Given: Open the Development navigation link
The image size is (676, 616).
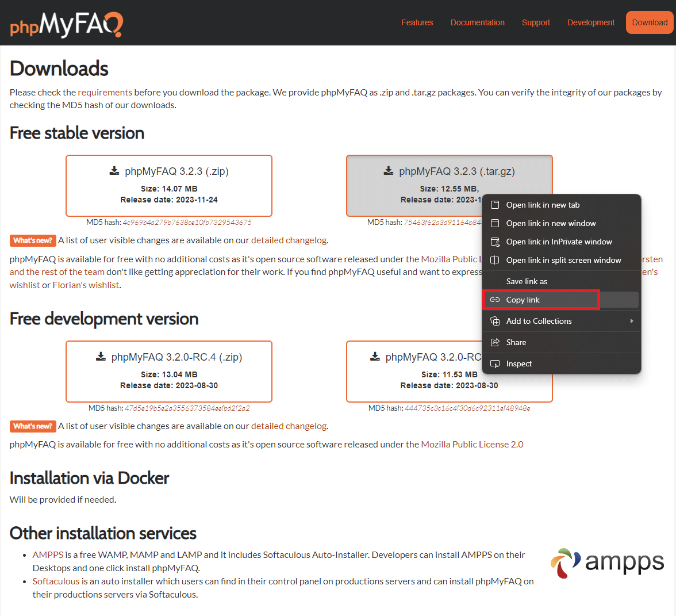Looking at the screenshot, I should [591, 22].
